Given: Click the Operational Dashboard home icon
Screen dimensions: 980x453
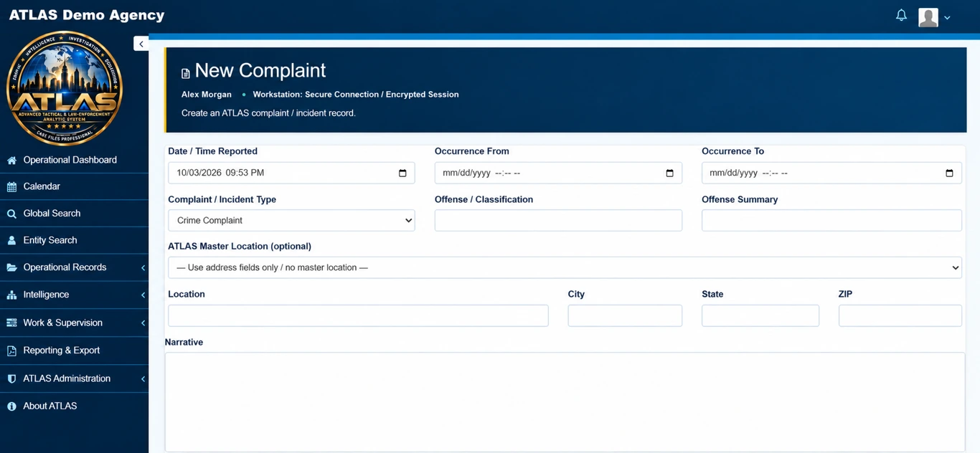Looking at the screenshot, I should click(11, 161).
